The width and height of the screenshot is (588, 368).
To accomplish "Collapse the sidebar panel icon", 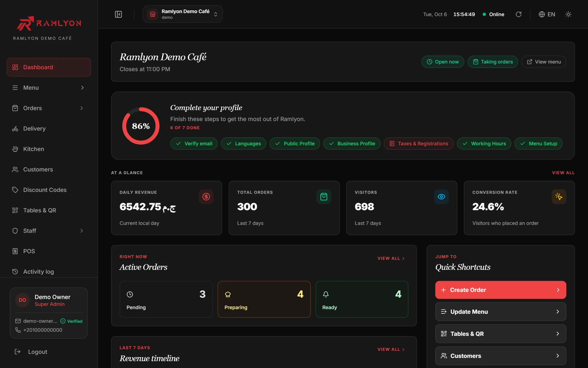I will [x=118, y=14].
